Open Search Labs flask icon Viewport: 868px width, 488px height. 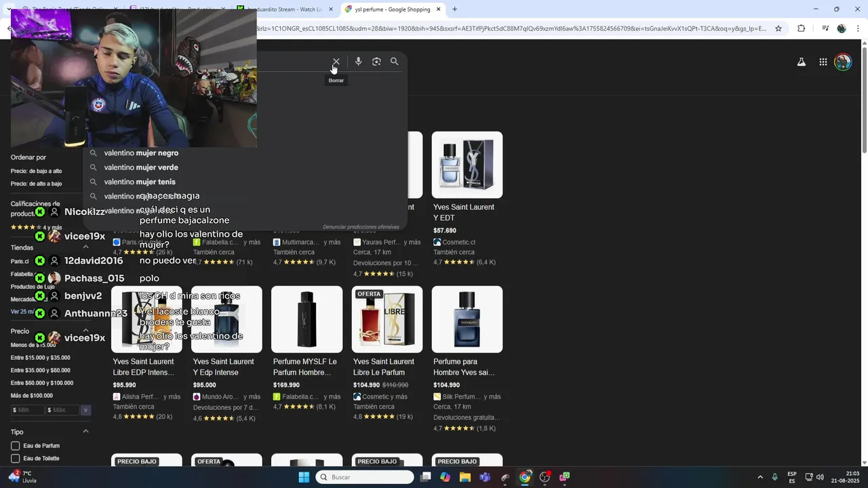(x=801, y=62)
